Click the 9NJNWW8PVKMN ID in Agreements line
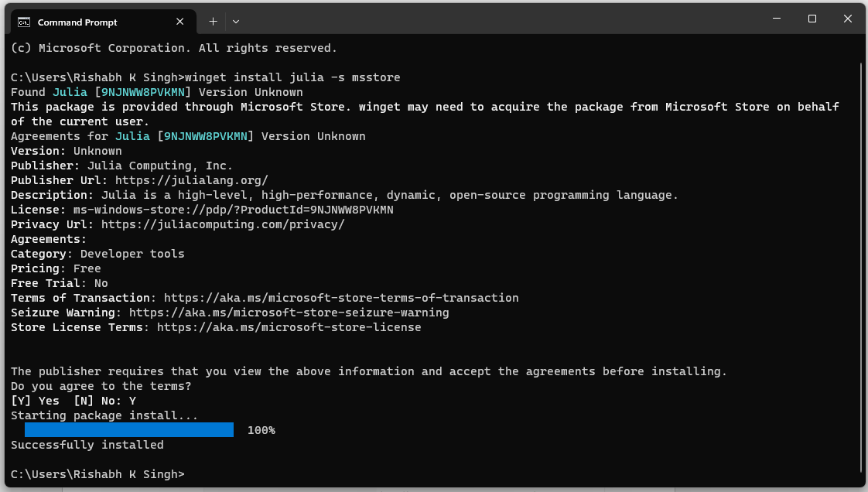The width and height of the screenshot is (868, 492). coord(205,136)
